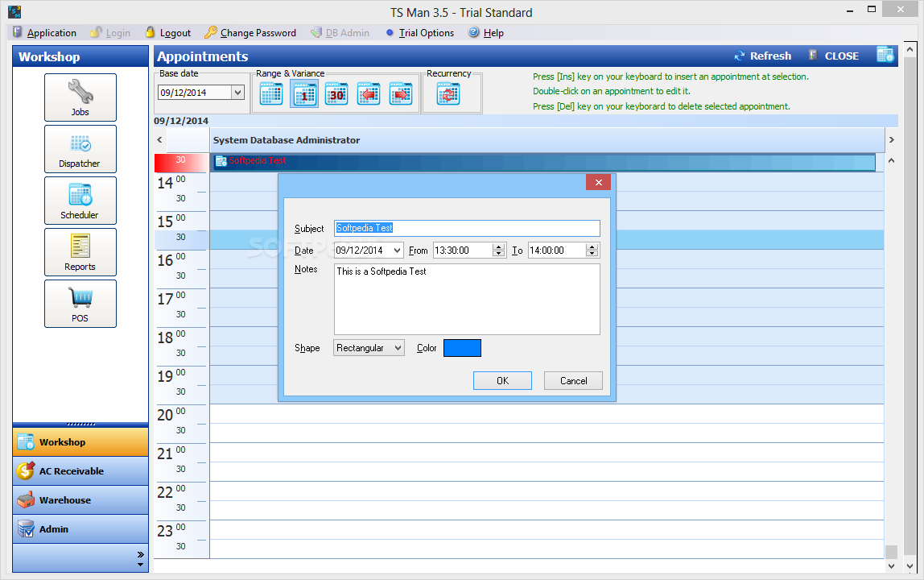Decrease the From time with down spinner

tap(498, 254)
